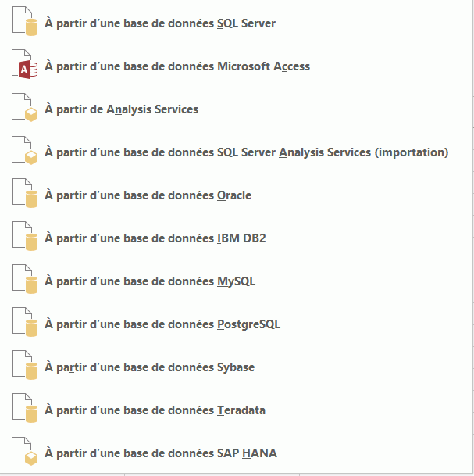474x476 pixels.
Task: Click the Sybase database icon
Action: (25, 367)
